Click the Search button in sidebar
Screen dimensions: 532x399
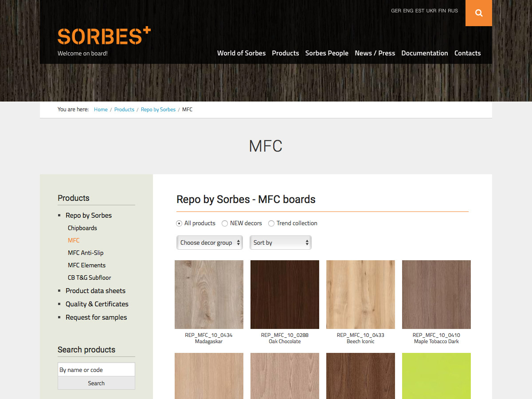(x=96, y=383)
